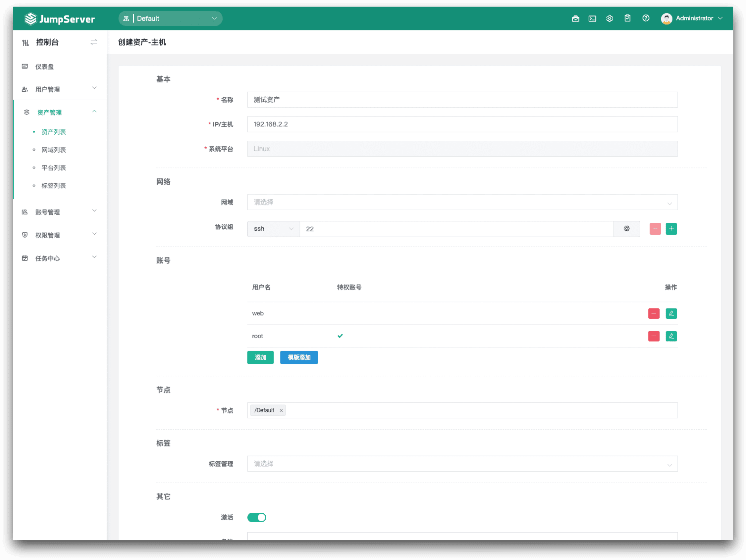The image size is (746, 560).
Task: Open the 标签管理 dropdown
Action: tap(462, 464)
